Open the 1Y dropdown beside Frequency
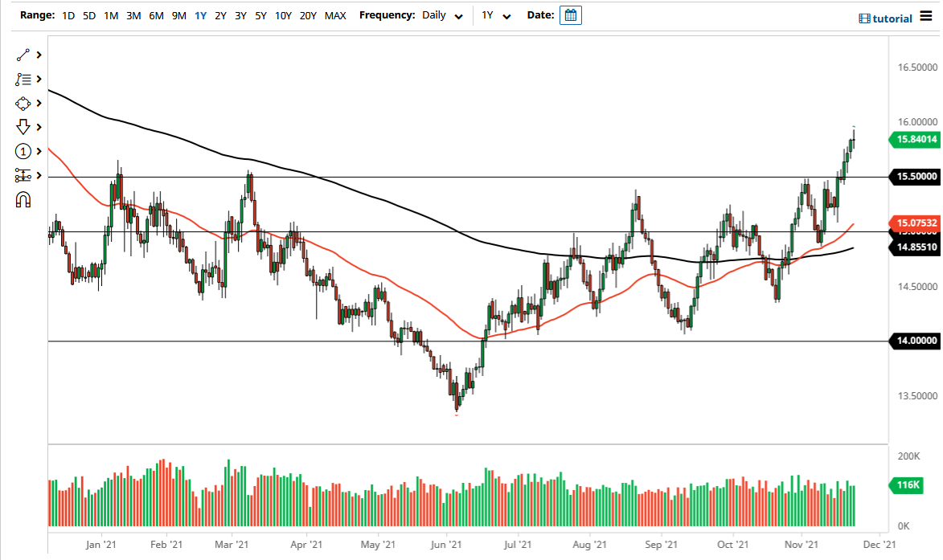Screen dimensions: 943x560 [x=496, y=14]
